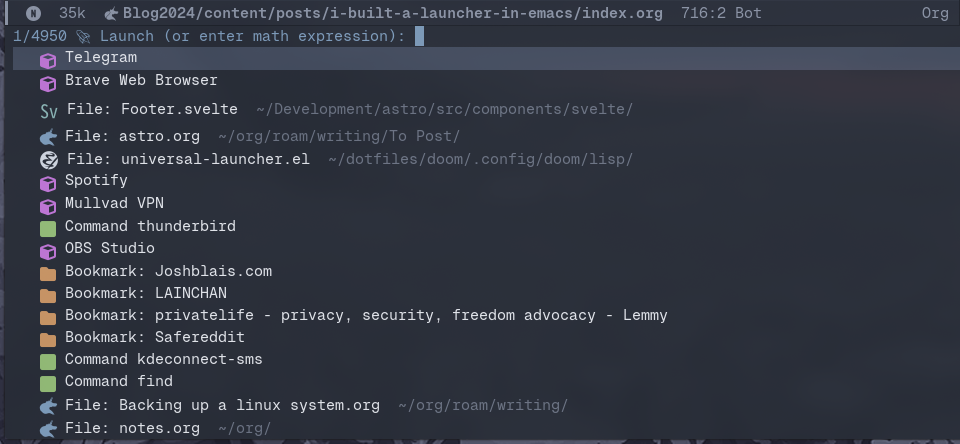Click the green square beside Command kdeconnect-sms
Screen dimensions: 960x444
point(48,361)
